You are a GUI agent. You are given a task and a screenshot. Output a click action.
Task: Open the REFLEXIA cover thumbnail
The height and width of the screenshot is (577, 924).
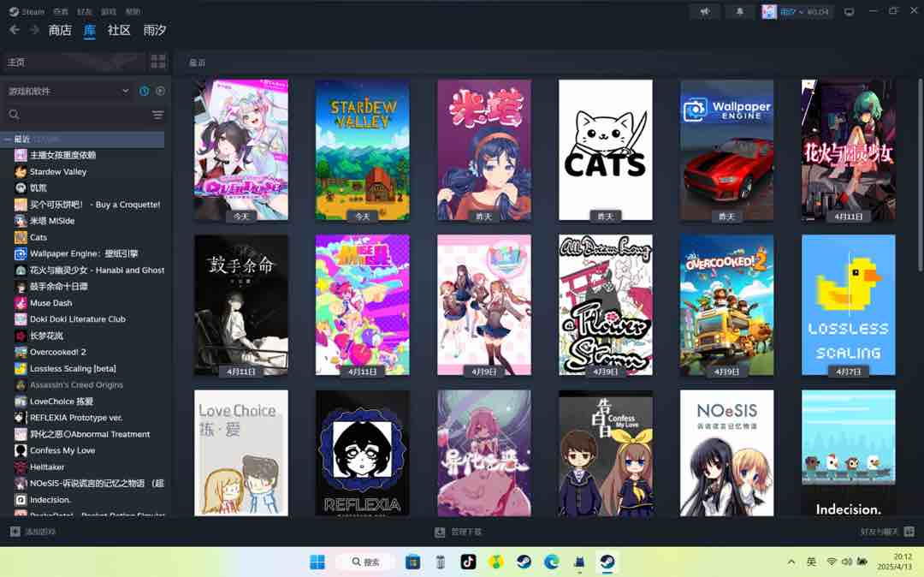[363, 453]
